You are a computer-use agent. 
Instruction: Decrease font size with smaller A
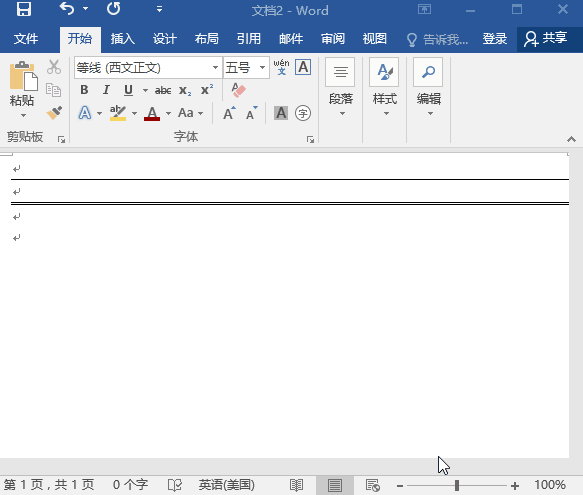click(x=252, y=113)
